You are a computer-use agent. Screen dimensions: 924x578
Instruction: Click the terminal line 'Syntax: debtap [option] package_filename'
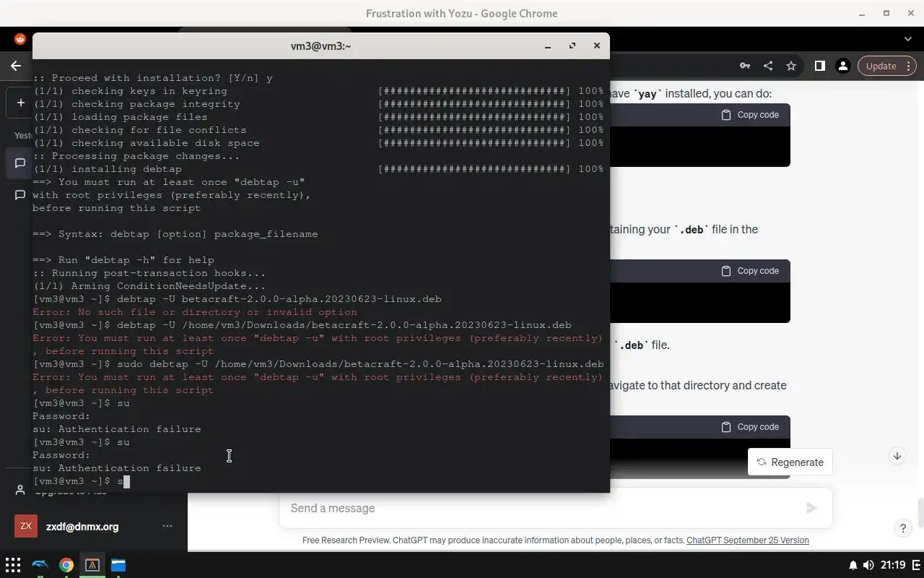175,234
